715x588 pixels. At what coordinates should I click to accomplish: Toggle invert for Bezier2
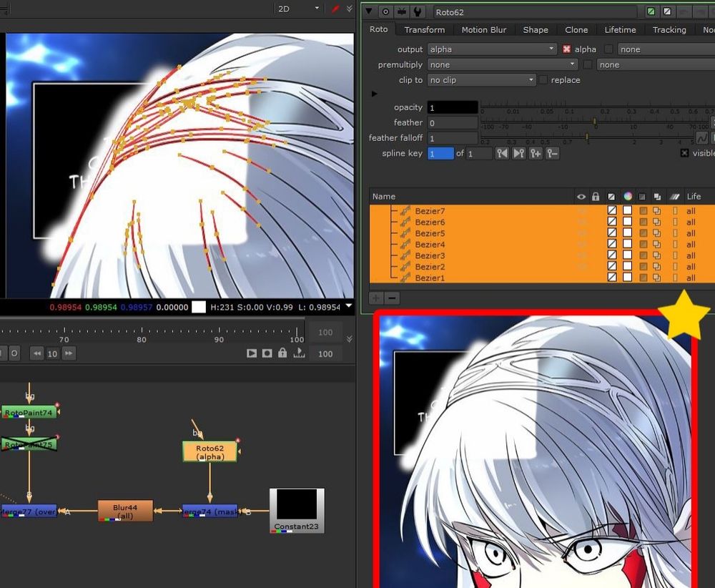(x=643, y=266)
